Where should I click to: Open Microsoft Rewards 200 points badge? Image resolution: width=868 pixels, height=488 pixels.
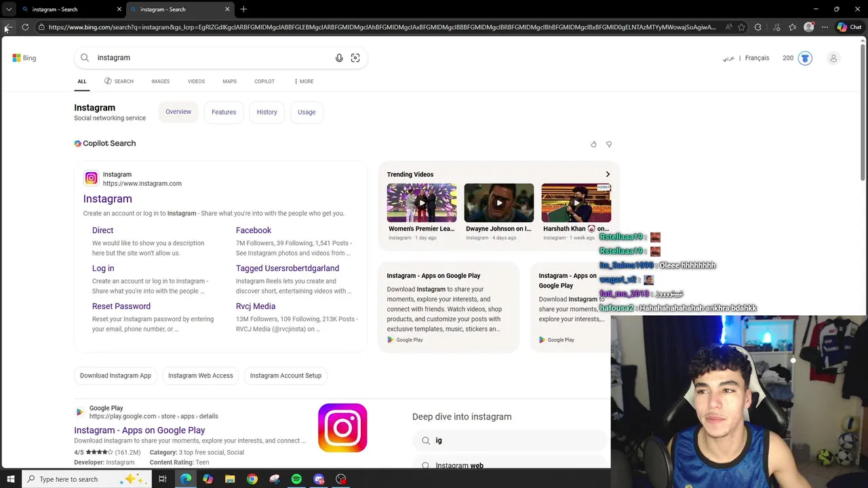pos(797,58)
